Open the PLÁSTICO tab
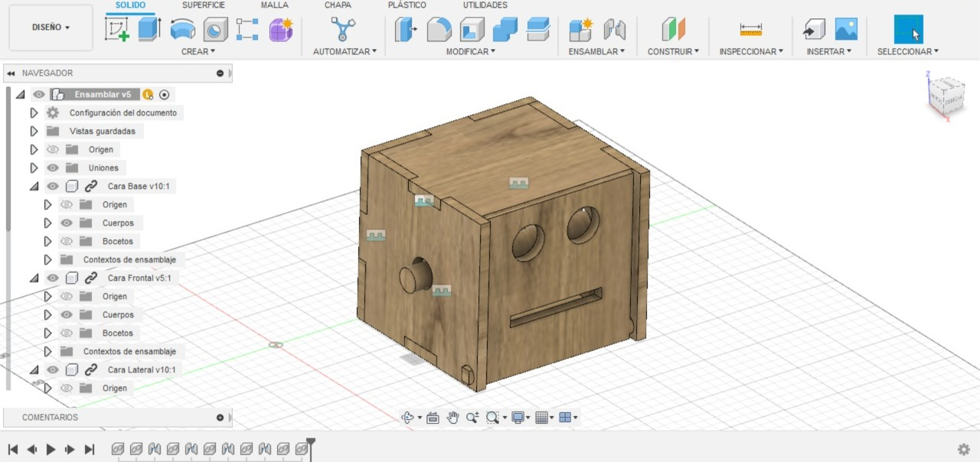 pos(407,5)
